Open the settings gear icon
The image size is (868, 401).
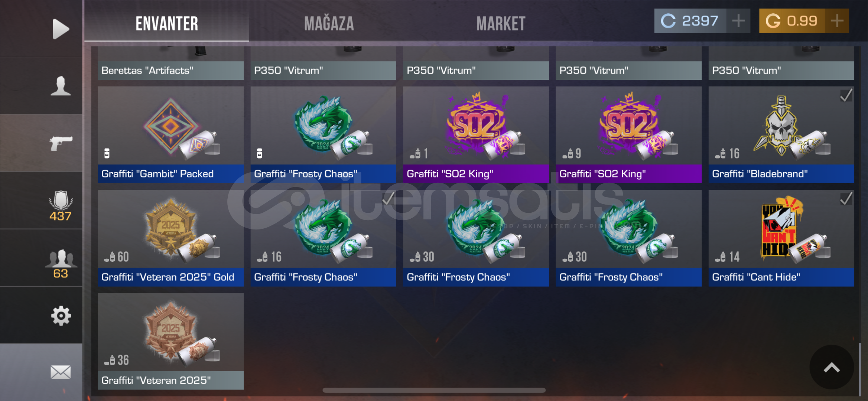tap(61, 316)
